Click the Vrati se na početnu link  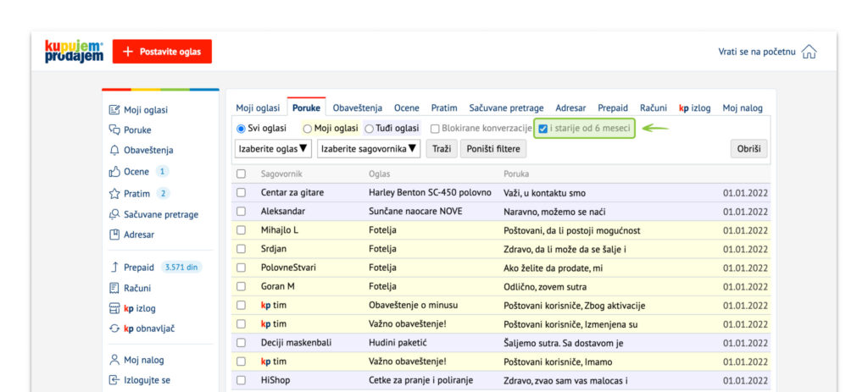point(757,52)
